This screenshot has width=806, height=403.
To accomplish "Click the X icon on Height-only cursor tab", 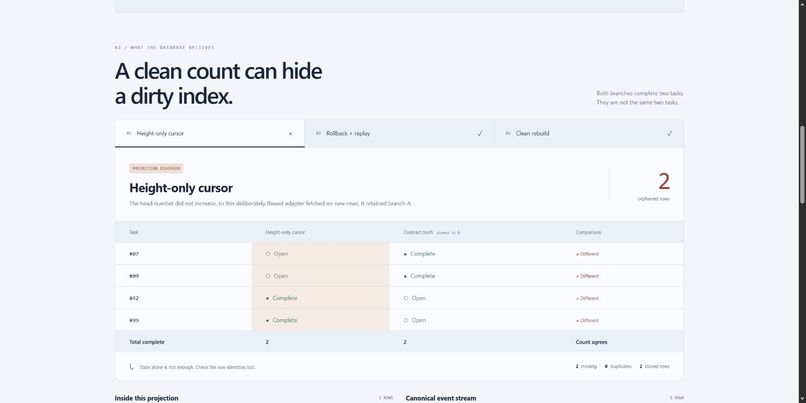I will point(290,134).
